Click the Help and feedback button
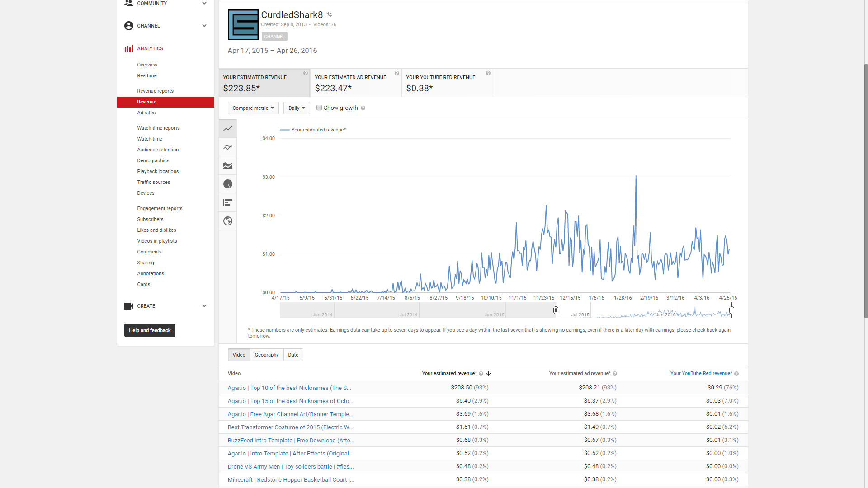This screenshot has width=868, height=488. coord(150,330)
